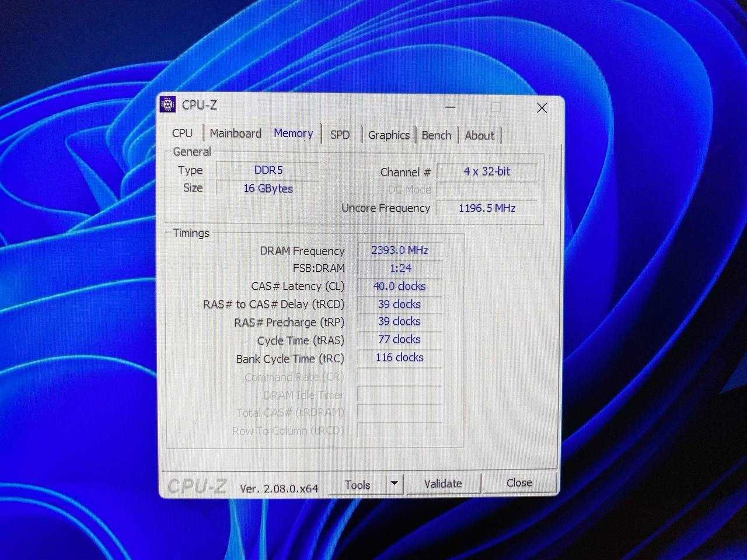This screenshot has width=747, height=560.
Task: Switch to the CPU tab
Action: (x=182, y=133)
